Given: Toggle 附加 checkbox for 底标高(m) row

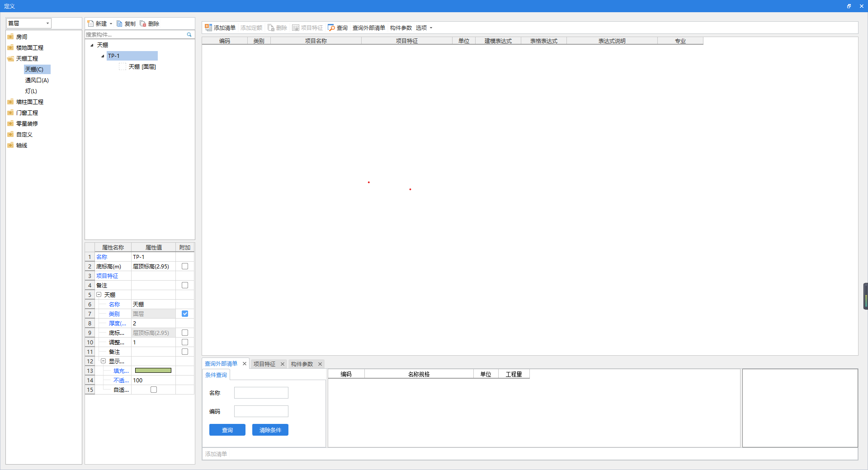Looking at the screenshot, I should point(185,266).
